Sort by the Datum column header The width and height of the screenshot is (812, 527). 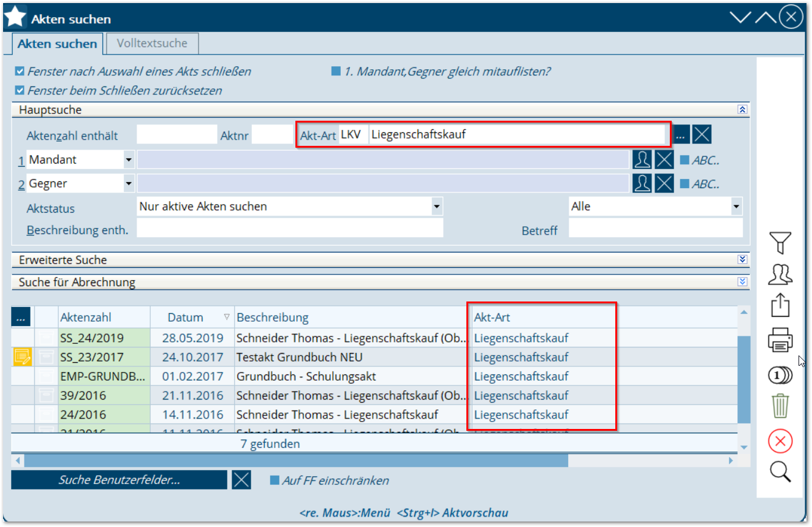coord(192,317)
